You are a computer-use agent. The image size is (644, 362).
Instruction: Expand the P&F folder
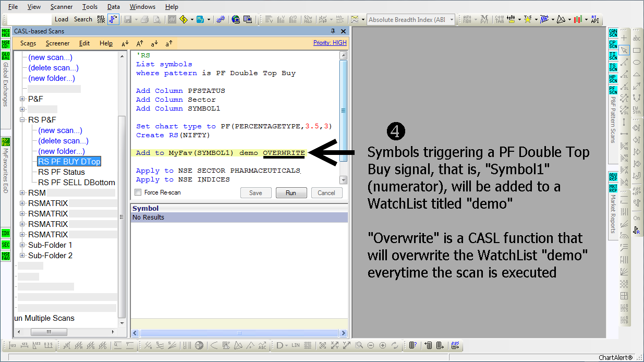[x=22, y=99]
